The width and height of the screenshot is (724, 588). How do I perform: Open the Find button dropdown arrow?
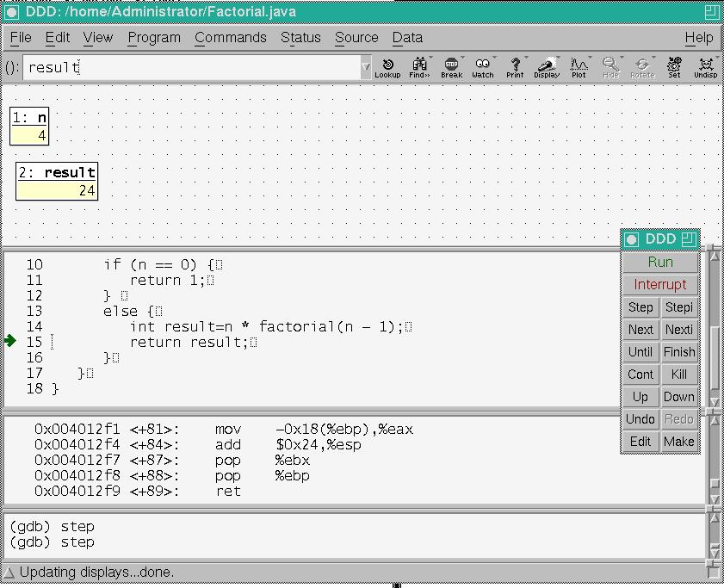pos(430,59)
